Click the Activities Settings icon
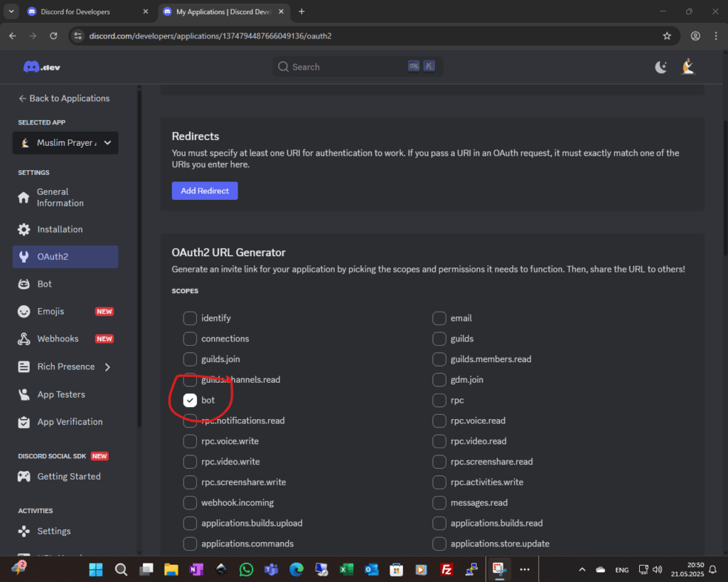728x582 pixels. [x=23, y=531]
